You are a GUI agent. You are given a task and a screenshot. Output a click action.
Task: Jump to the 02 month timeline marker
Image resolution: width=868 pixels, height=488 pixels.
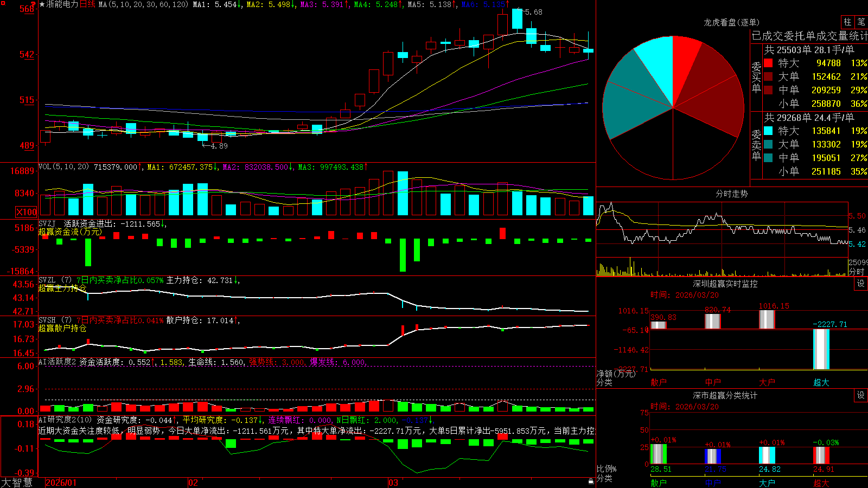coord(193,483)
